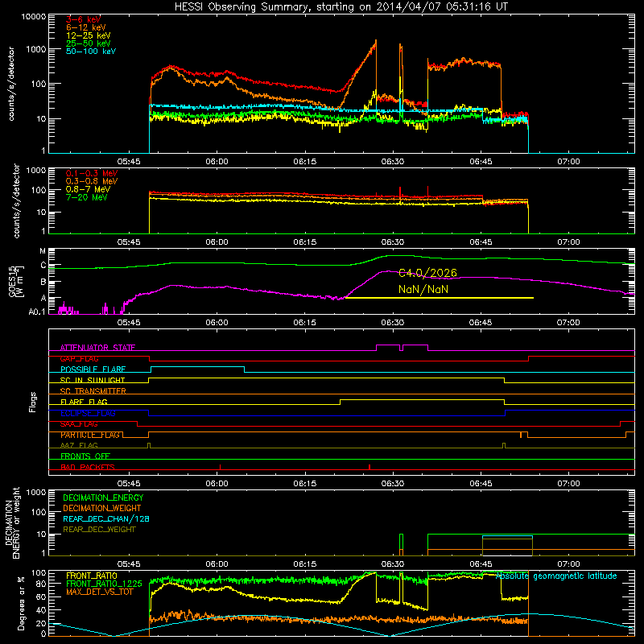Click the yellow flare interval bar in GOES panel
Viewport: 644px width, 644px height.
point(440,298)
